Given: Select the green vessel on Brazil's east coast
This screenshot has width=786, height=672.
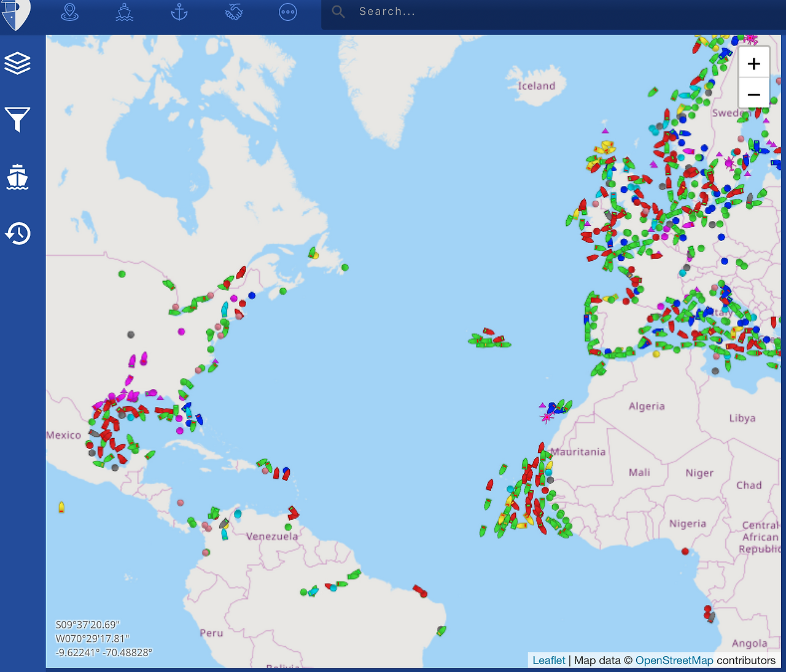Looking at the screenshot, I should [441, 630].
